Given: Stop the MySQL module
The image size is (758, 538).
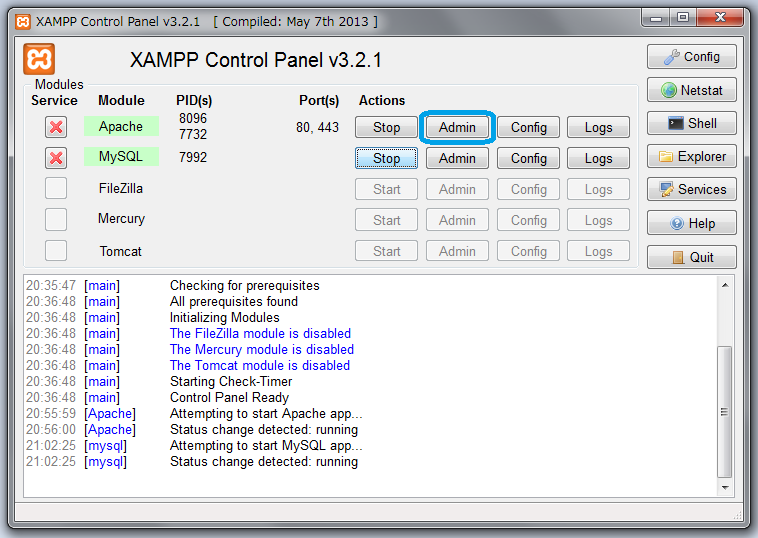Looking at the screenshot, I should point(386,158).
